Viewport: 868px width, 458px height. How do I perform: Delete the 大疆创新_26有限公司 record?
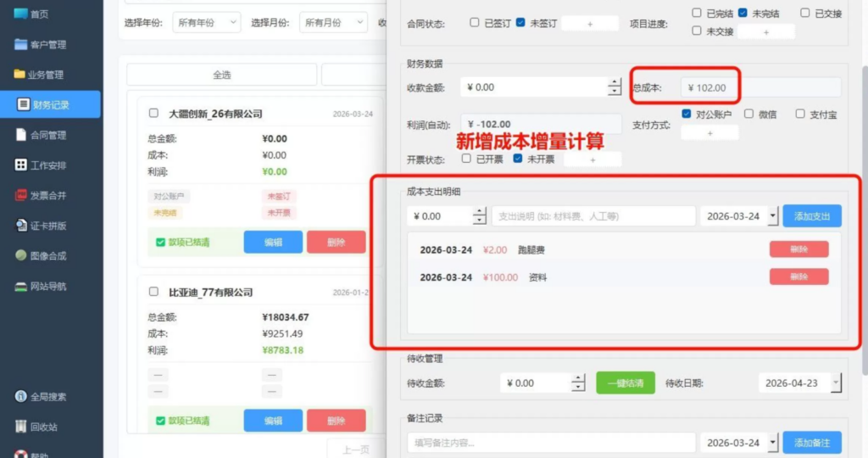[x=336, y=242]
